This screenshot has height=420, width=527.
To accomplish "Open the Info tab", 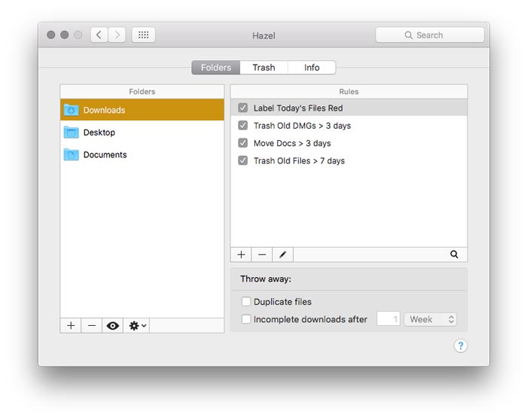I will (312, 68).
